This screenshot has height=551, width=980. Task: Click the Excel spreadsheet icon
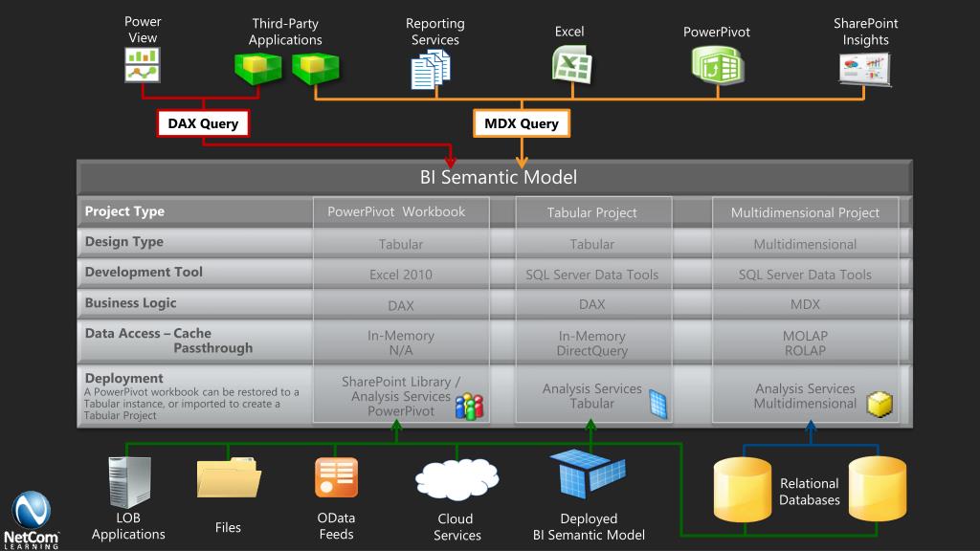point(572,65)
